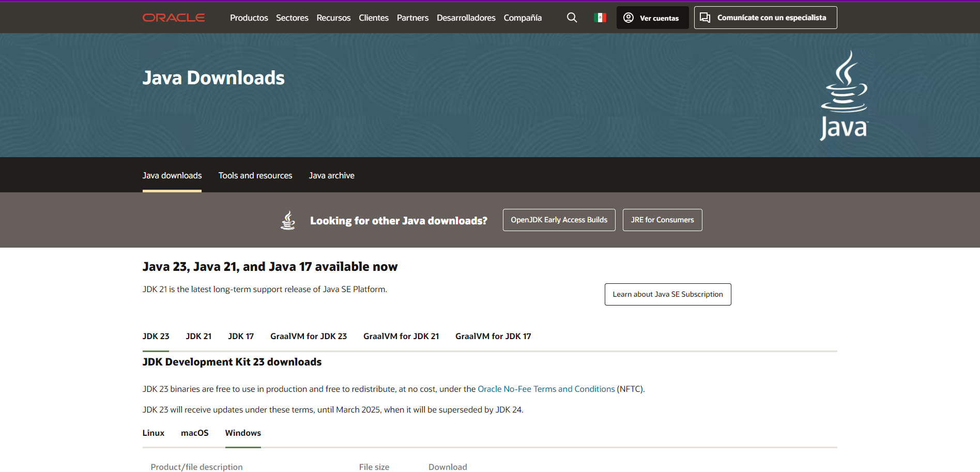The height and width of the screenshot is (472, 980).
Task: Select GraalVM for JDK 21 tab
Action: (401, 336)
